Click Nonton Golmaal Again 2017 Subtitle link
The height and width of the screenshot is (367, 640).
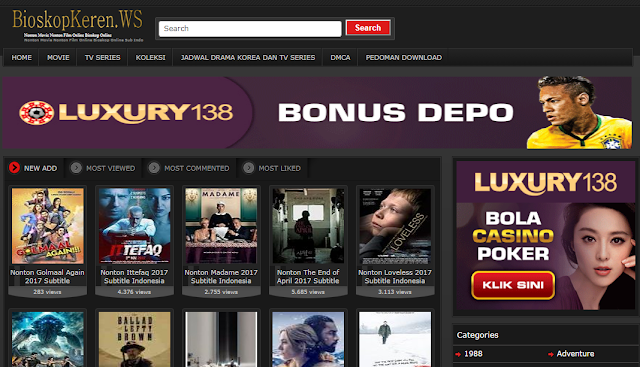pos(47,276)
